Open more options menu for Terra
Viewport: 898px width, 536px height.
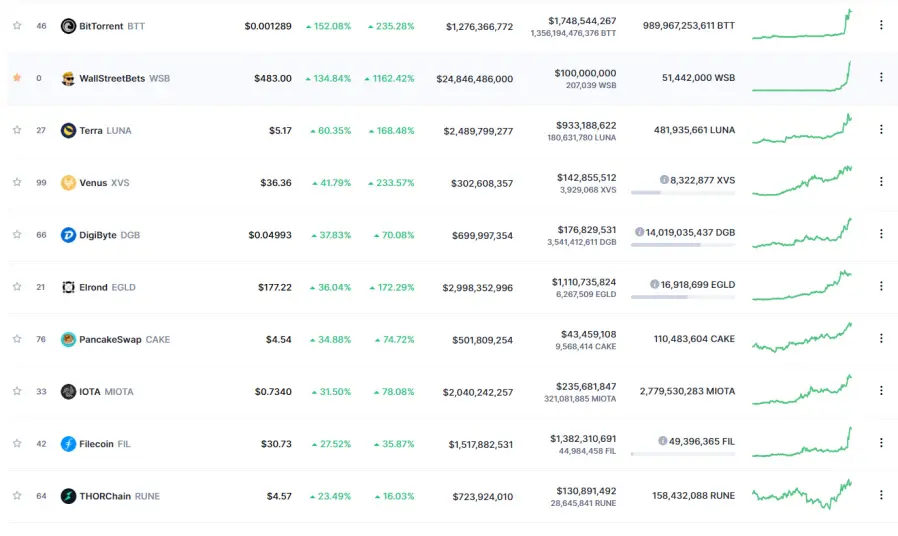[881, 129]
